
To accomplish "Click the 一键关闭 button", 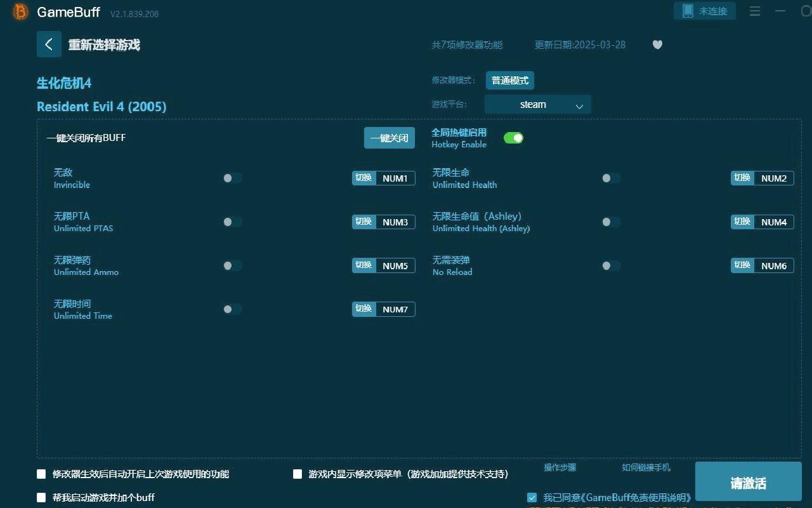I will coord(390,138).
